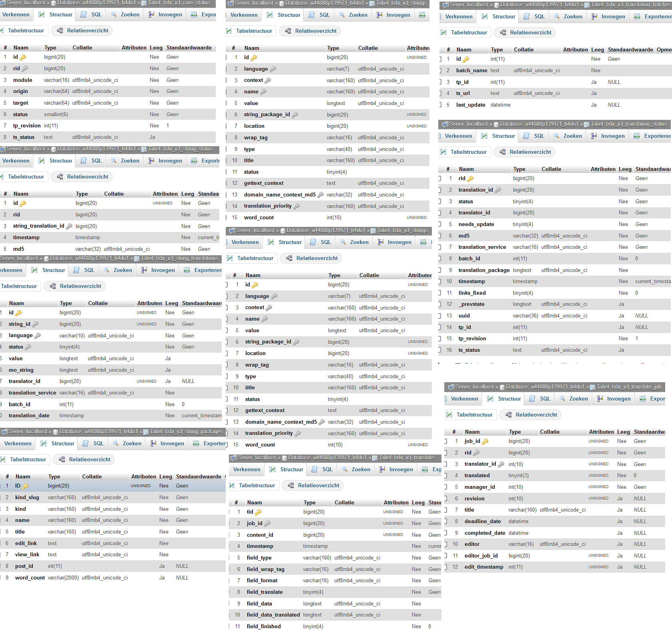Image resolution: width=672 pixels, height=639 pixels.
Task: Tick checkbox for batch_name row in translation_batches
Action: [x=440, y=71]
